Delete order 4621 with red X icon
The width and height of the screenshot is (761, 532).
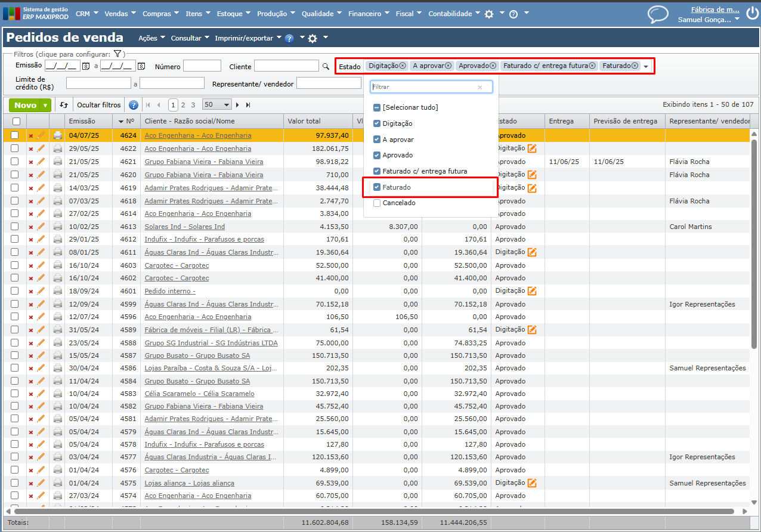[31, 162]
